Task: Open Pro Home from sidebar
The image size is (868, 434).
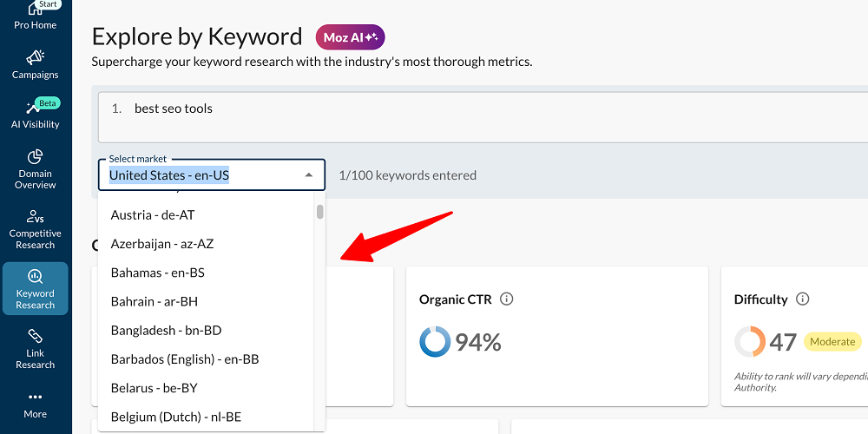Action: coord(36,16)
